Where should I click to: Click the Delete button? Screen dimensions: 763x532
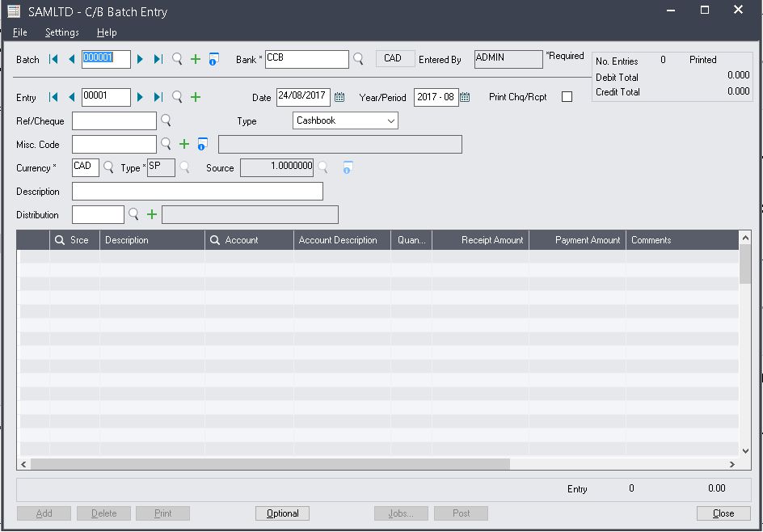pos(103,513)
